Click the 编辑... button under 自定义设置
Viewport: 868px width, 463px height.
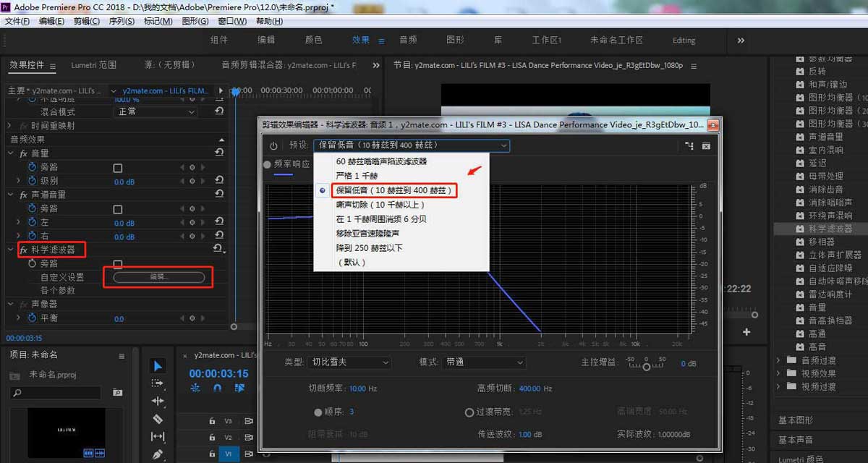point(159,276)
